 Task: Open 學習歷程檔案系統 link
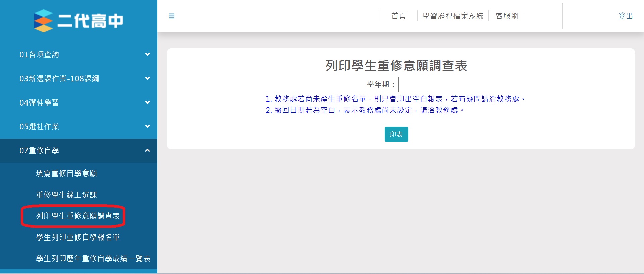click(x=452, y=16)
